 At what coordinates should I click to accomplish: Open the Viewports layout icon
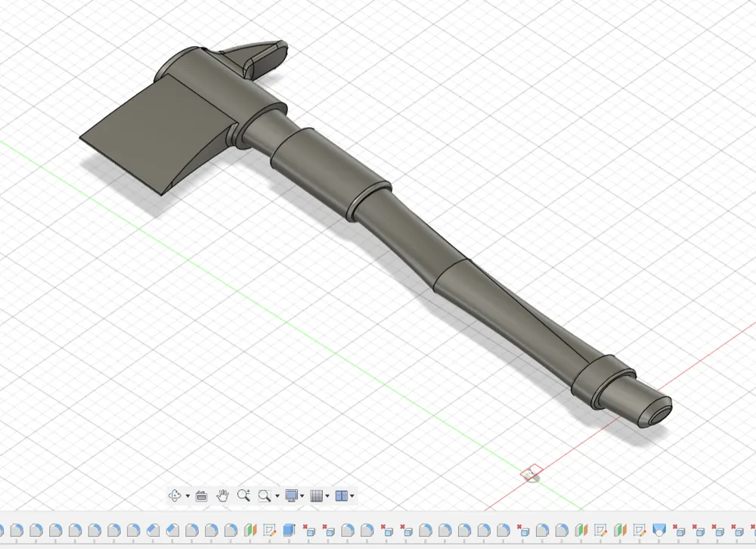[x=342, y=495]
